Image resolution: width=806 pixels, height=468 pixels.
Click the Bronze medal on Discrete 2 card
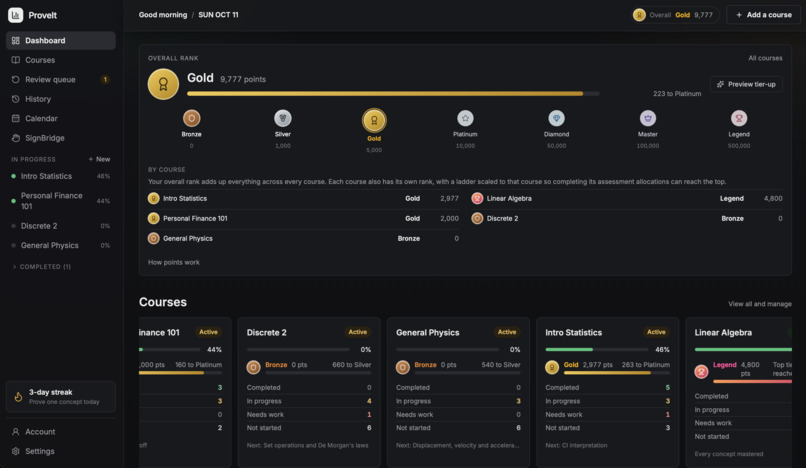[253, 367]
